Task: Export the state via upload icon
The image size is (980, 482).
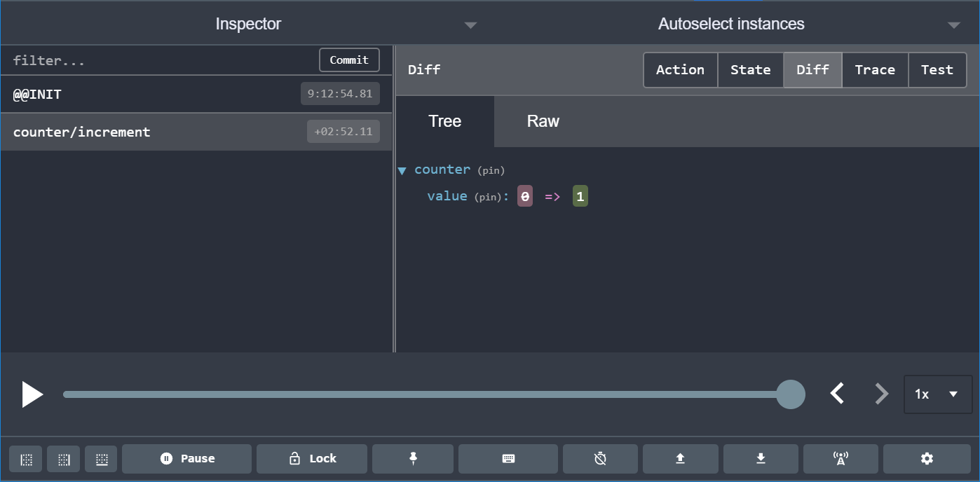Action: point(680,459)
